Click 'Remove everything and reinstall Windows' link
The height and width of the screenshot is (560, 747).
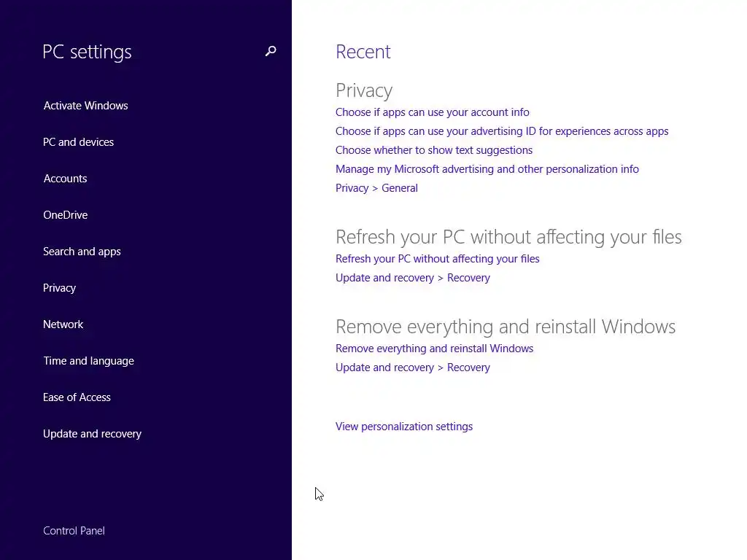[x=434, y=349]
